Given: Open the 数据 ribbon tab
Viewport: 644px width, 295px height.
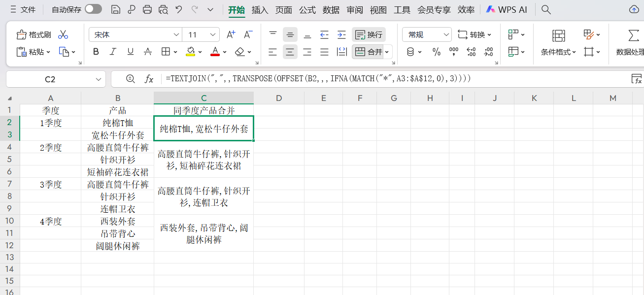Looking at the screenshot, I should (x=331, y=9).
